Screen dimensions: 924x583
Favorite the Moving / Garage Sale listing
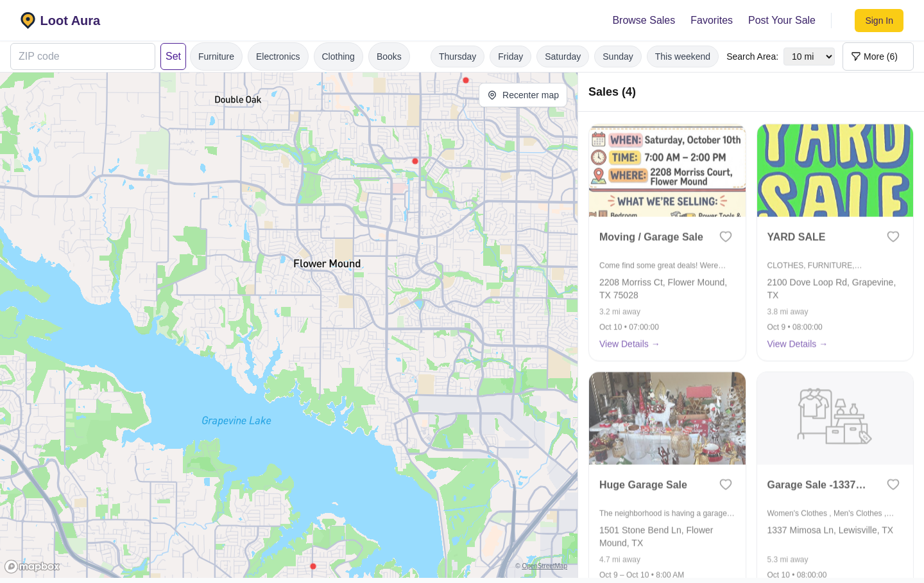pyautogui.click(x=726, y=237)
